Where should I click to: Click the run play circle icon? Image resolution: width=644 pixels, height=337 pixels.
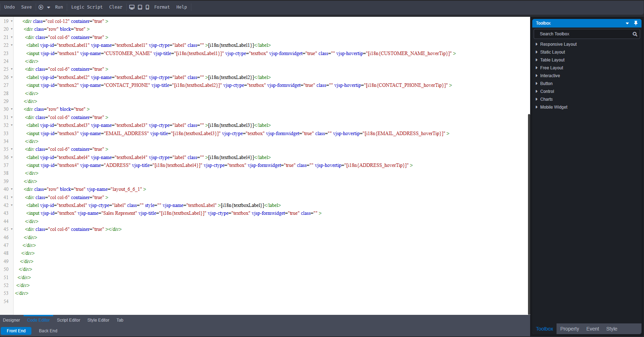click(41, 7)
